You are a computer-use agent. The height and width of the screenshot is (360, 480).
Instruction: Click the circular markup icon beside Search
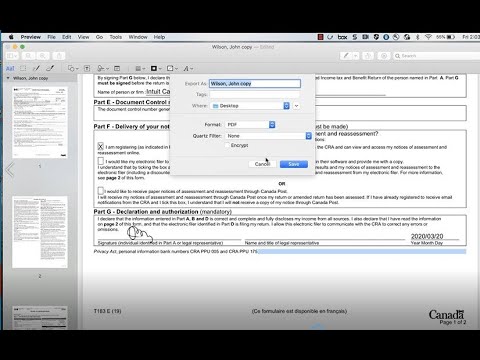coord(384,56)
